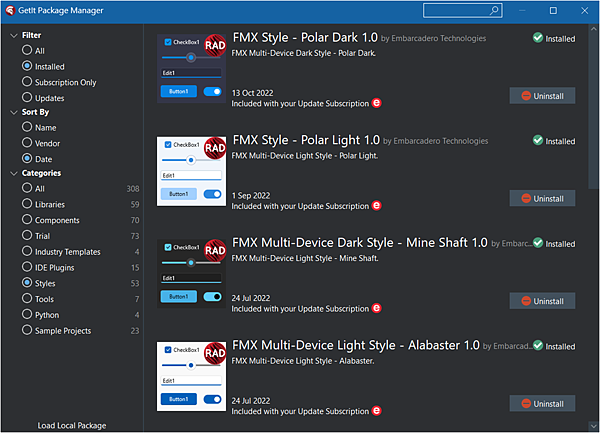
Task: Select All under Categories
Action: (x=27, y=188)
